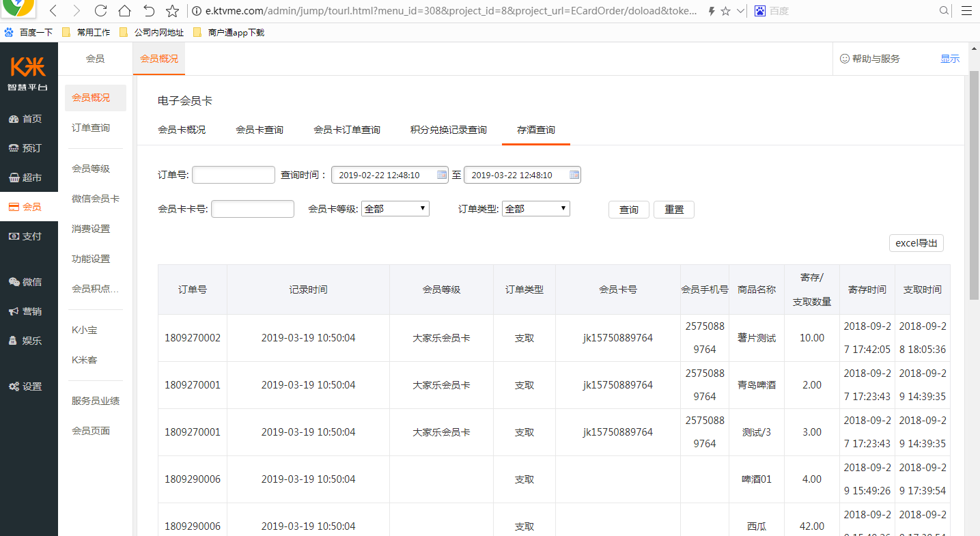Viewport: 980px width, 536px height.
Task: Open 娱乐 in the dark sidebar
Action: point(29,341)
